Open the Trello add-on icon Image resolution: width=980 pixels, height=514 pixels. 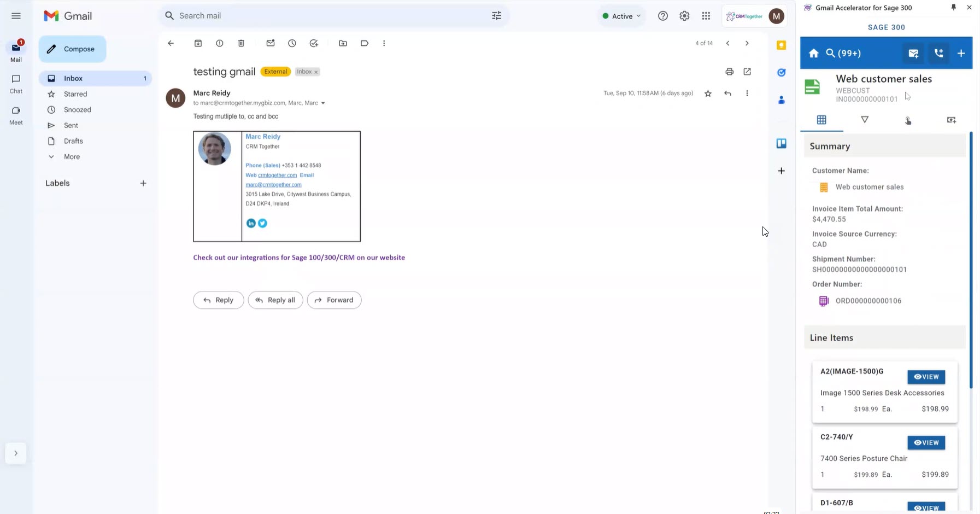pos(782,143)
